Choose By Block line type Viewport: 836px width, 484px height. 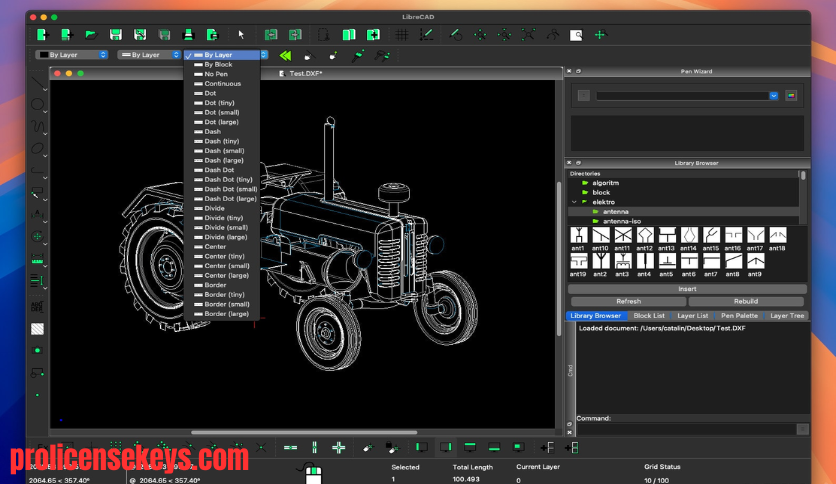[x=222, y=64]
